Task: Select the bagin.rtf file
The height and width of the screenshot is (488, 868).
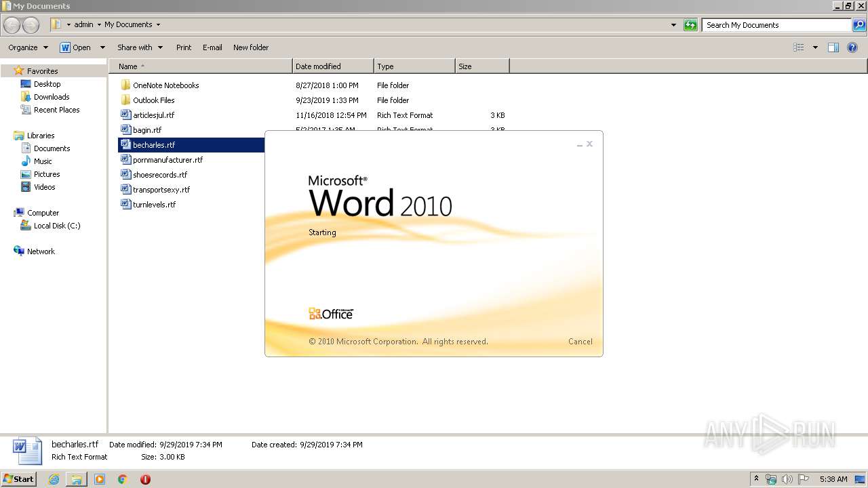Action: coord(141,130)
